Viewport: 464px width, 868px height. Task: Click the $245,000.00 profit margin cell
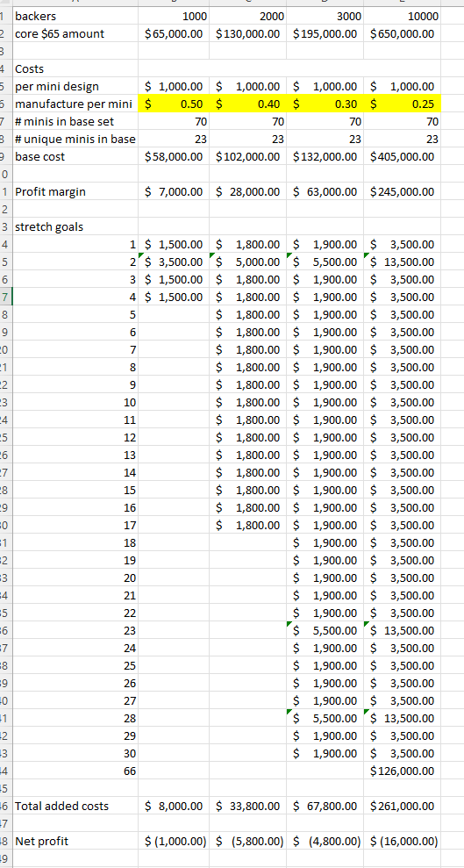402,192
